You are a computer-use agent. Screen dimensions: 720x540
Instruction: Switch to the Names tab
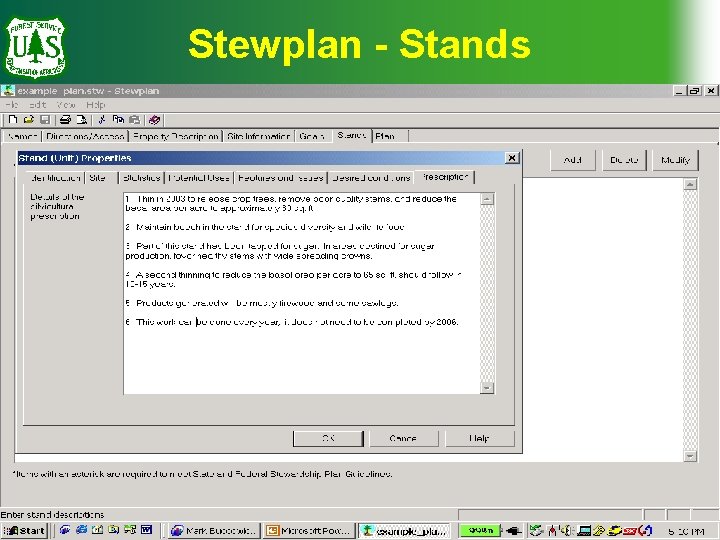[22, 136]
